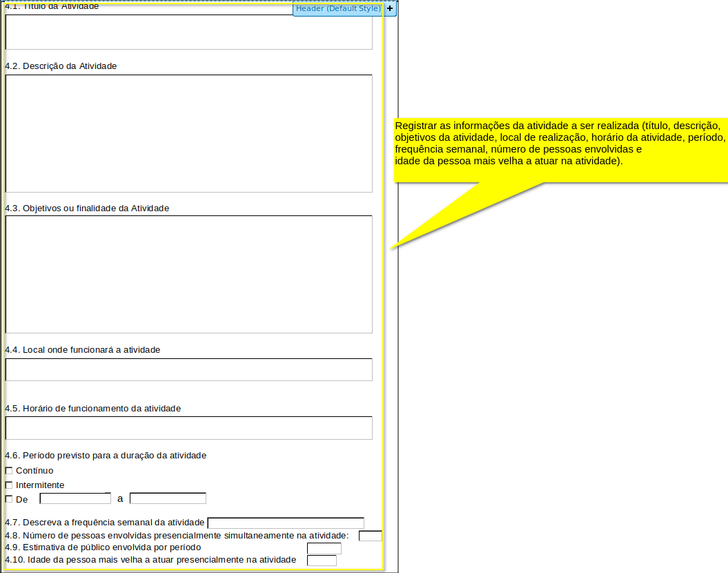Click the '4.10. Idade da pessoa mais velha' label
728x573 pixels.
[150, 559]
